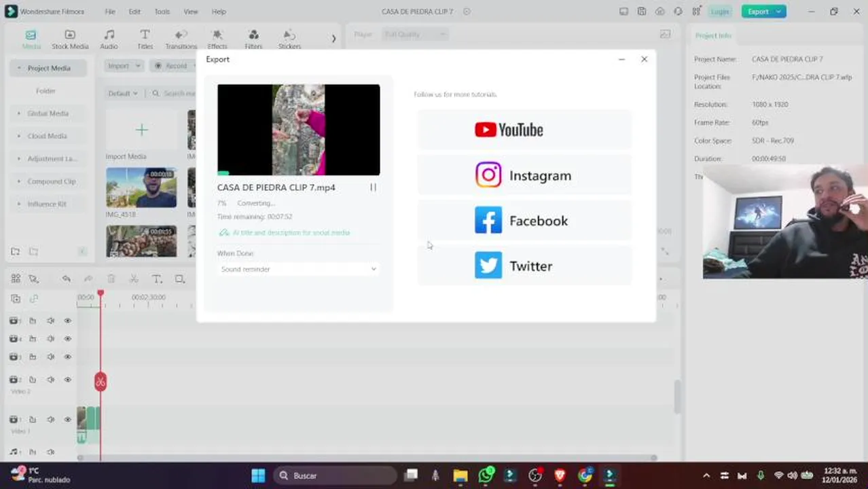Expand the Influence Kit tree item
This screenshot has width=868, height=489.
(19, 204)
